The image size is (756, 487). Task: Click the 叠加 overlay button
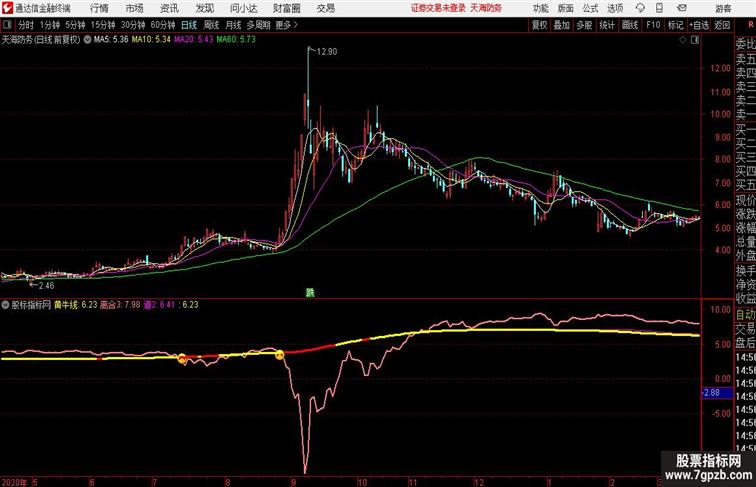[561, 25]
